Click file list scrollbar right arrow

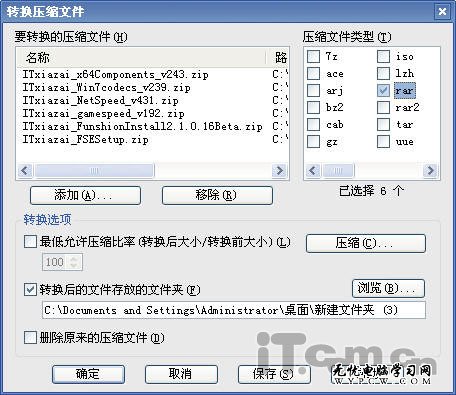pos(279,171)
